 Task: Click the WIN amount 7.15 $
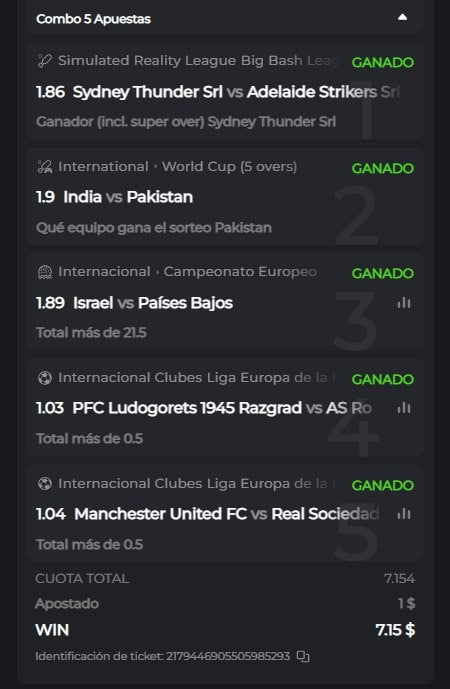click(395, 630)
